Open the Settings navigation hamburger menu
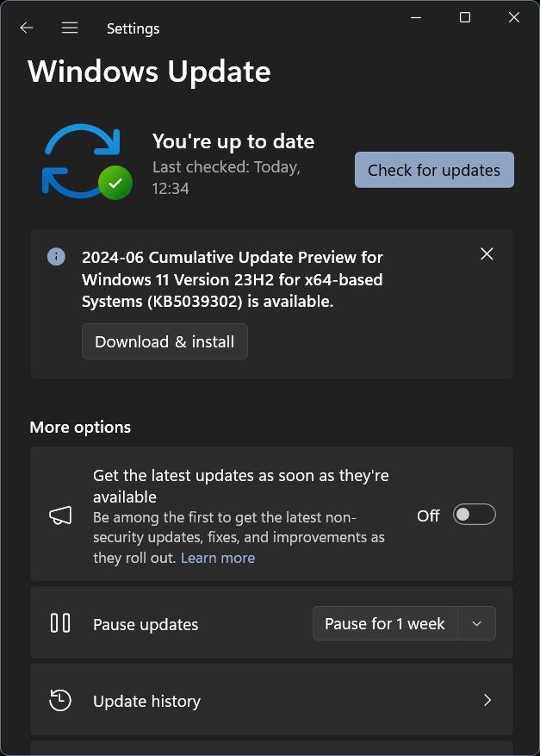540x756 pixels. click(69, 27)
